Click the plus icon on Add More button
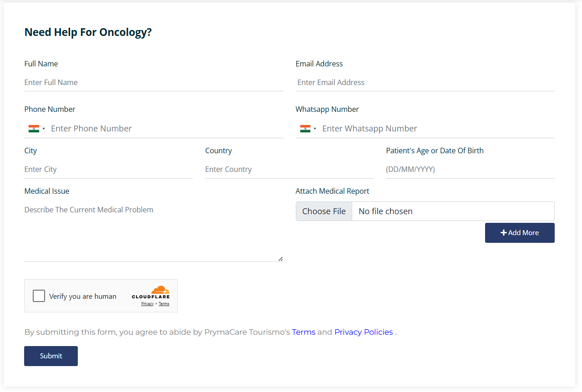Screen dimensions: 582x392 coord(503,232)
